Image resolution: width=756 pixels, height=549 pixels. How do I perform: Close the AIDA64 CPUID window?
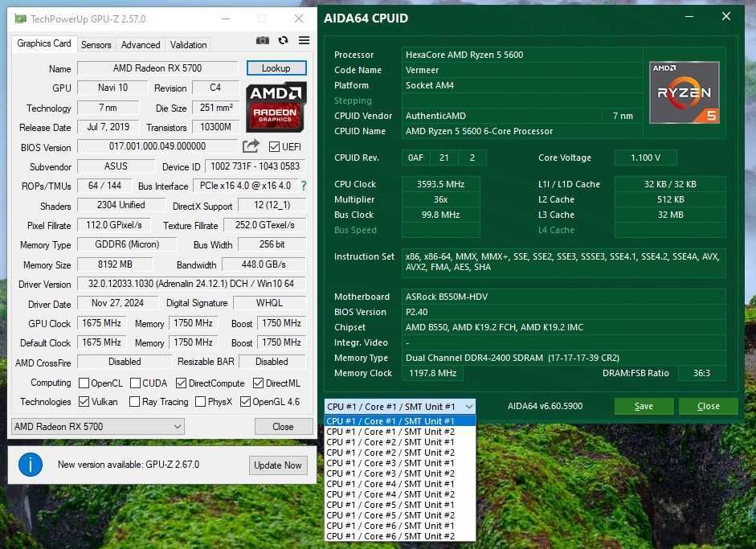[726, 16]
